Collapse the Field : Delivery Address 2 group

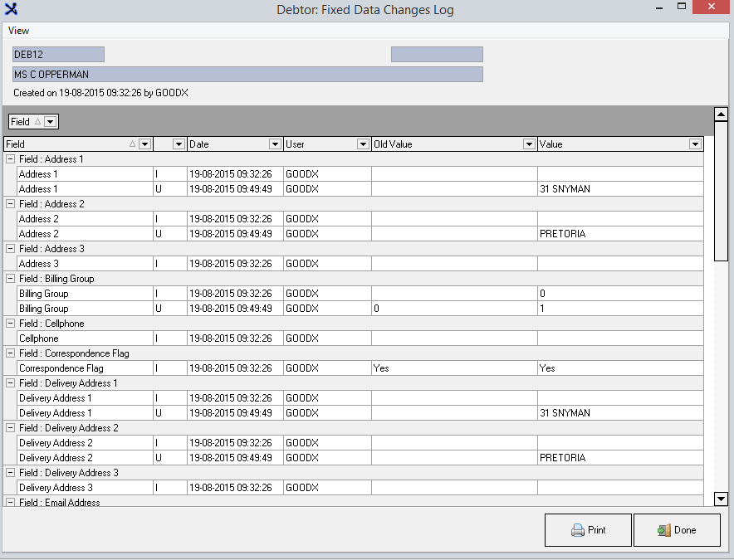click(x=10, y=428)
